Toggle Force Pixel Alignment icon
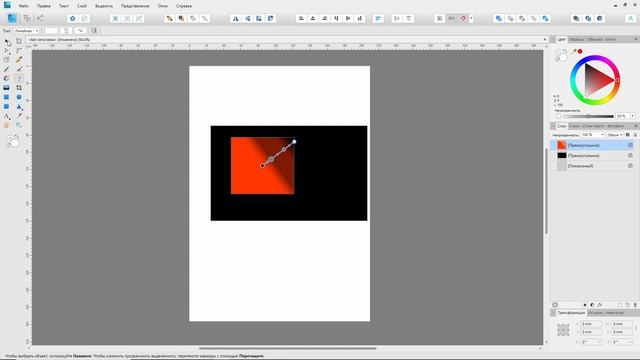The image size is (640, 360). click(x=439, y=18)
